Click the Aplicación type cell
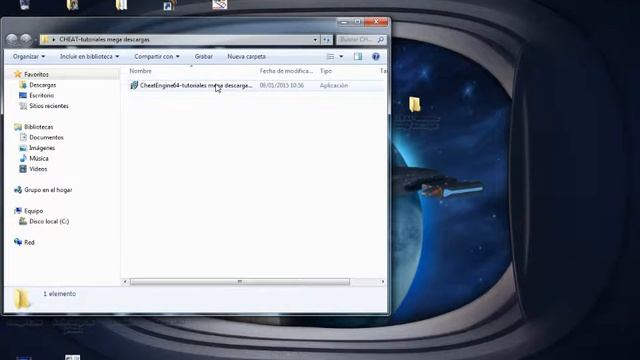Viewport: 640px width, 360px height. [x=334, y=85]
